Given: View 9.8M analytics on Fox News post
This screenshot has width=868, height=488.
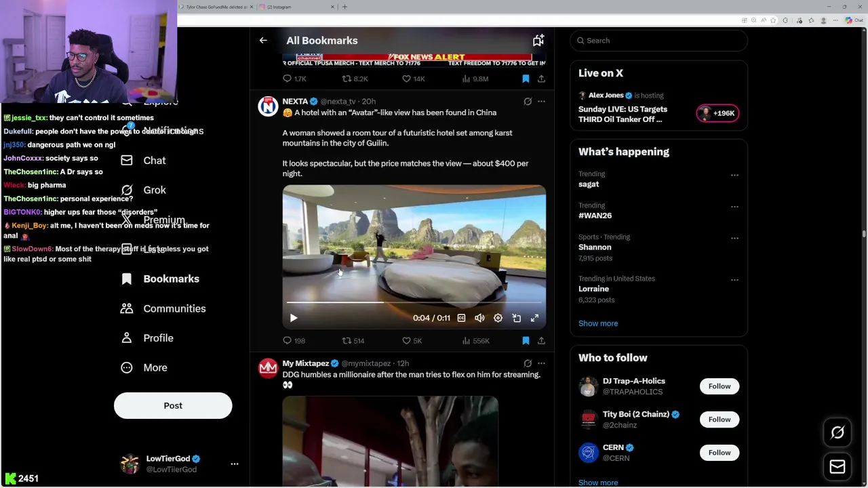Looking at the screenshot, I should (x=475, y=79).
